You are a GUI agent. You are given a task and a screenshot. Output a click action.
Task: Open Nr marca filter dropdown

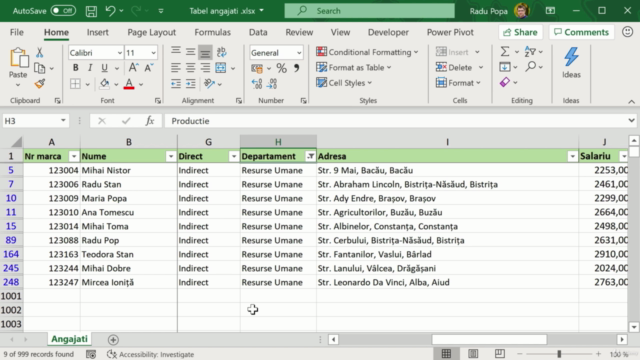(74, 156)
